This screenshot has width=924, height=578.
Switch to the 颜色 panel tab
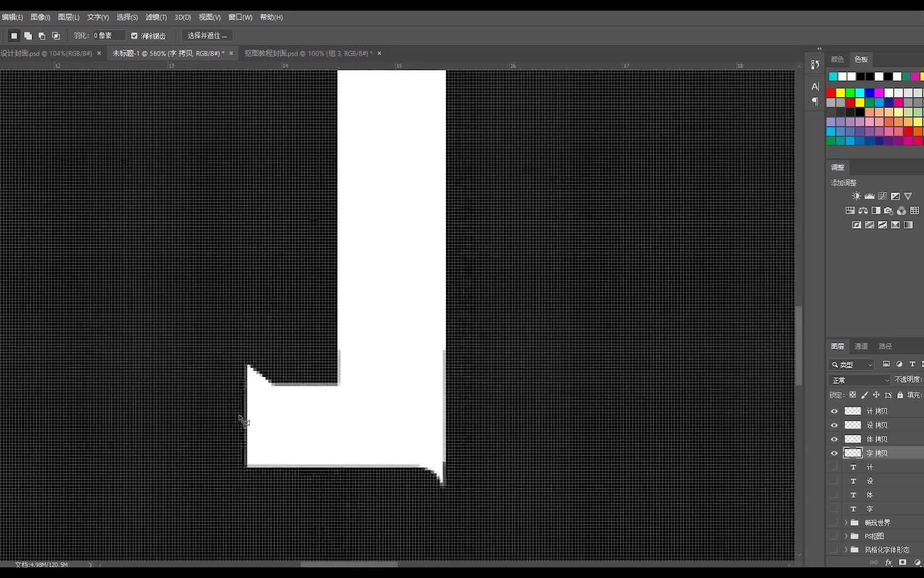point(837,59)
